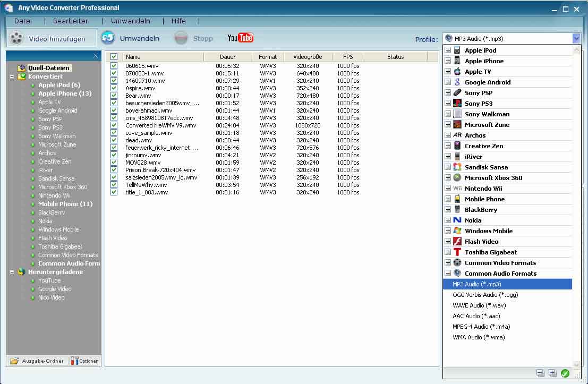The width and height of the screenshot is (588, 384).
Task: Click the profile list scroll-down arrow
Action: point(576,364)
